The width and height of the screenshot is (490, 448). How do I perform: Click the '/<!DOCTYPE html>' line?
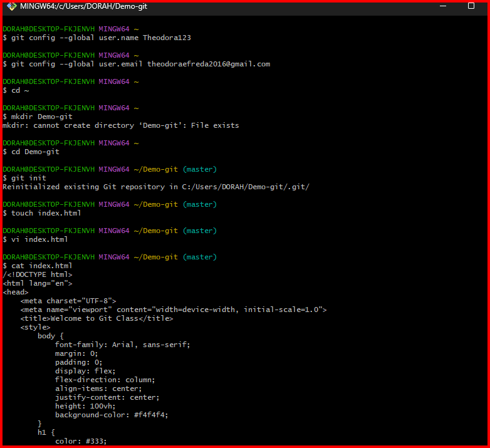coord(37,274)
